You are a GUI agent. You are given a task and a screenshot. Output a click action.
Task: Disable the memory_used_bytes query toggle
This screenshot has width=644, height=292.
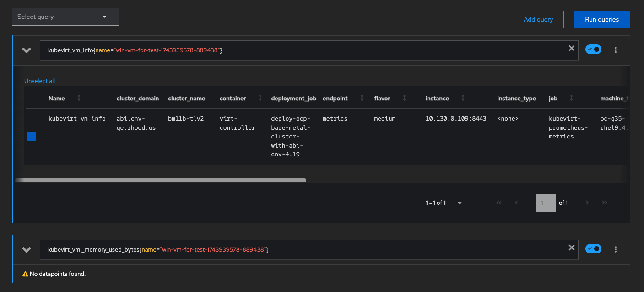[593, 249]
